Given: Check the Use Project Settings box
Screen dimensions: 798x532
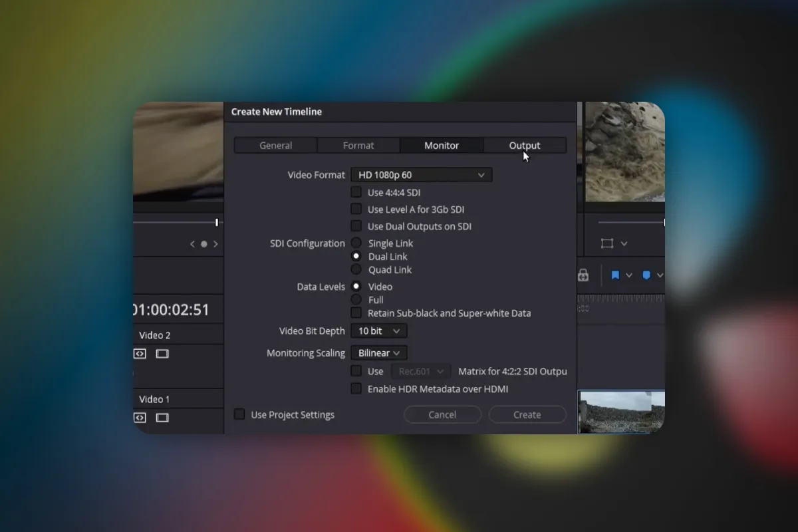Looking at the screenshot, I should tap(239, 414).
